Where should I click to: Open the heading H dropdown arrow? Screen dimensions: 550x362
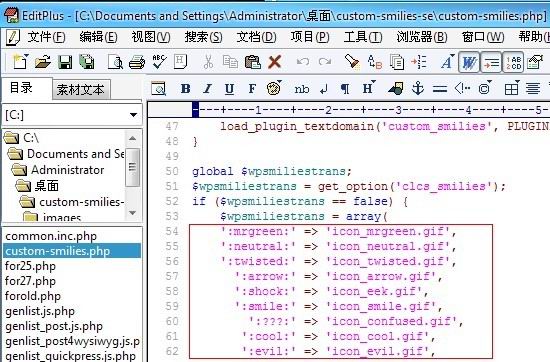click(x=373, y=82)
